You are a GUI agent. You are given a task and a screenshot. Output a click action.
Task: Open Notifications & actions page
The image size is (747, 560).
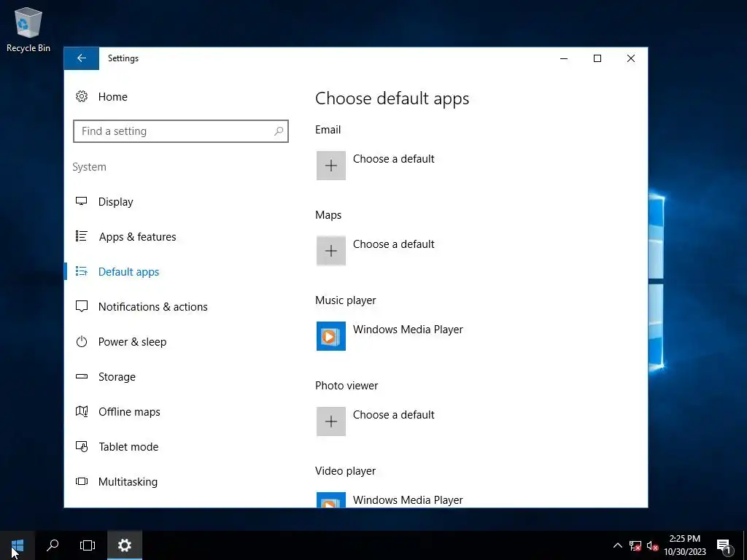[153, 307]
